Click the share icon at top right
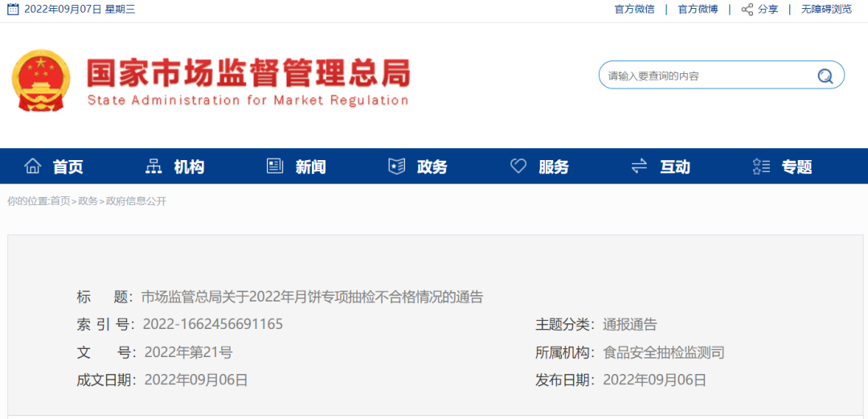Image resolution: width=868 pixels, height=419 pixels. click(747, 10)
